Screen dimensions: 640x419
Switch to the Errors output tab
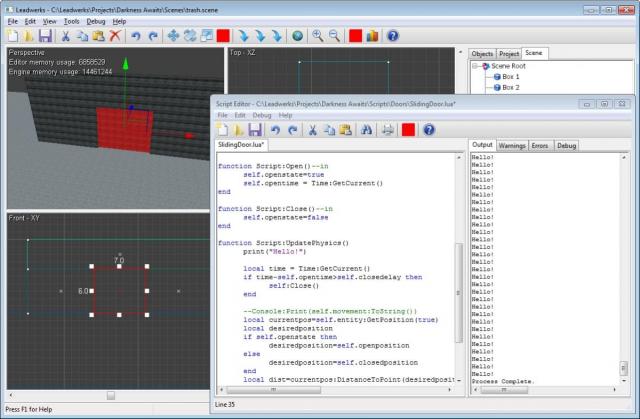pyautogui.click(x=540, y=146)
